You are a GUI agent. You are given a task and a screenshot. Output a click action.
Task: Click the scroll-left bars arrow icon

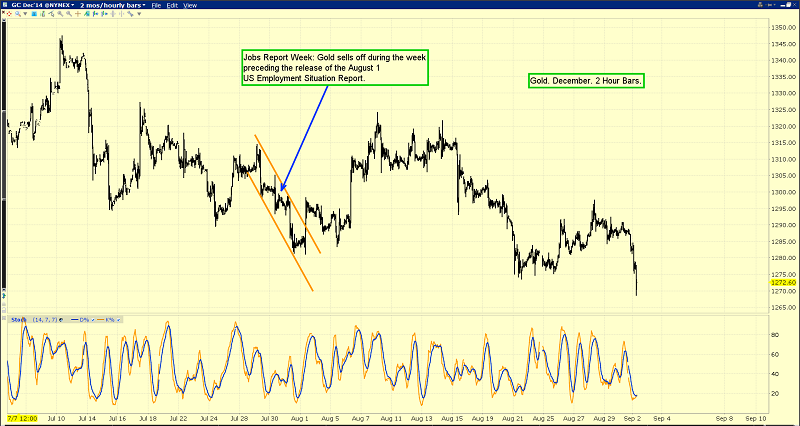[x=95, y=14]
